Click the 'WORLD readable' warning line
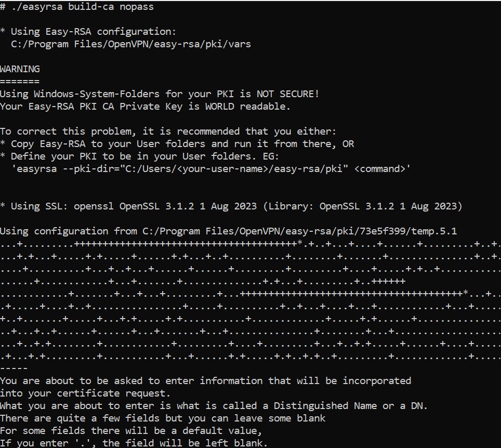Screen dimensions: 501x448 tap(145, 107)
